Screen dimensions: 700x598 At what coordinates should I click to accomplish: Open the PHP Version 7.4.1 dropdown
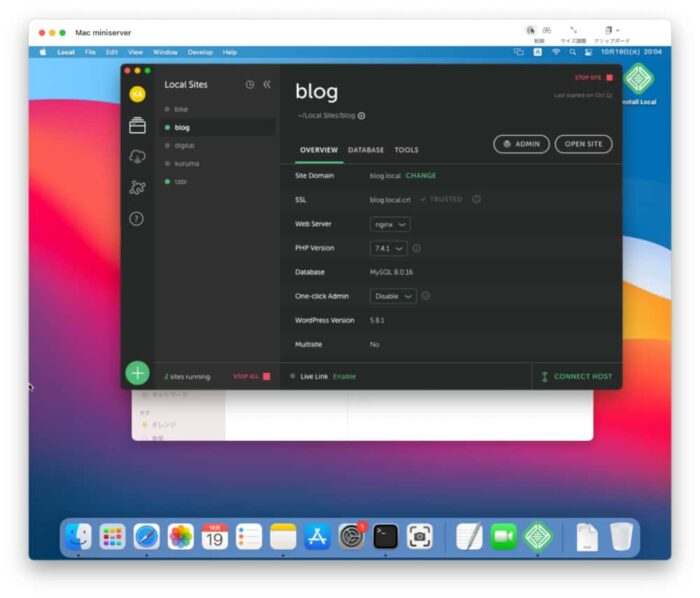(388, 248)
